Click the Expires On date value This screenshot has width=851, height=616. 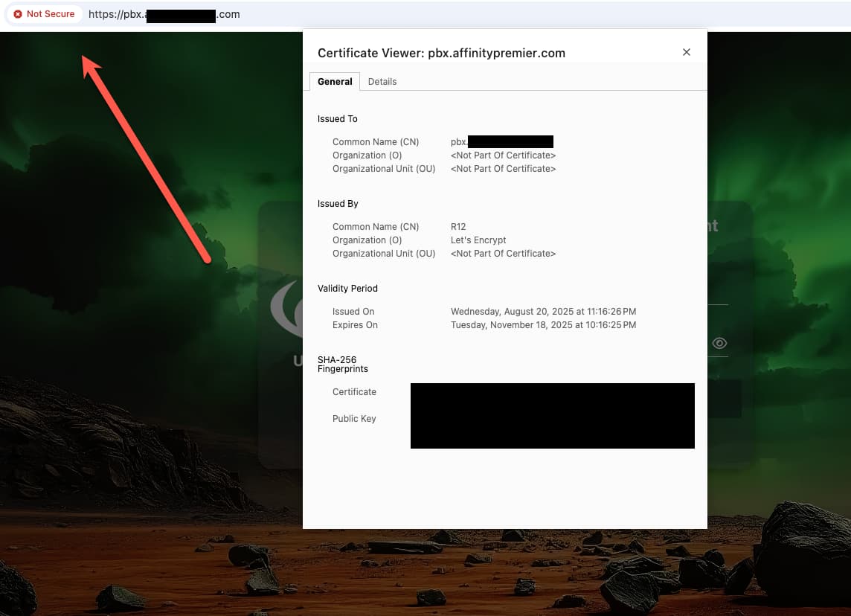[x=543, y=325]
